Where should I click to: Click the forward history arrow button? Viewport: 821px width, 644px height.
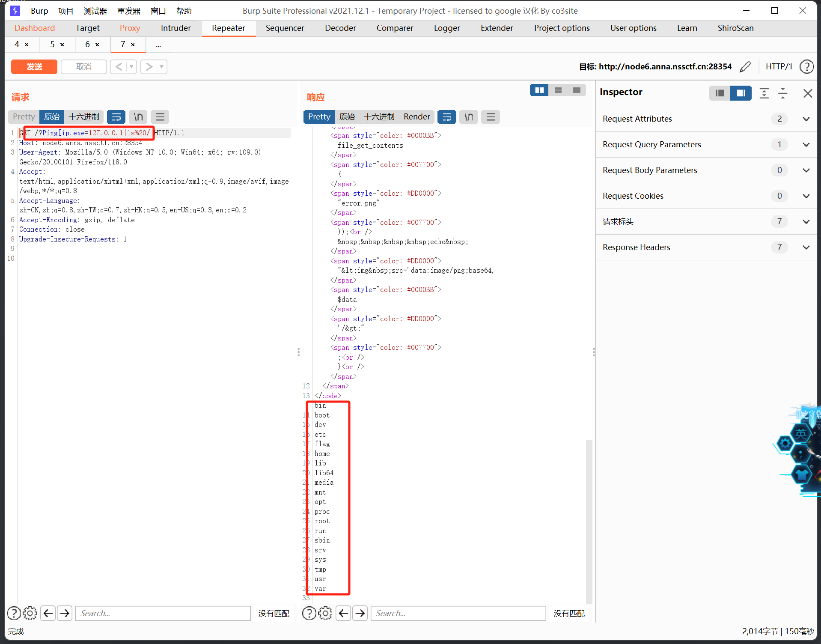coord(149,66)
